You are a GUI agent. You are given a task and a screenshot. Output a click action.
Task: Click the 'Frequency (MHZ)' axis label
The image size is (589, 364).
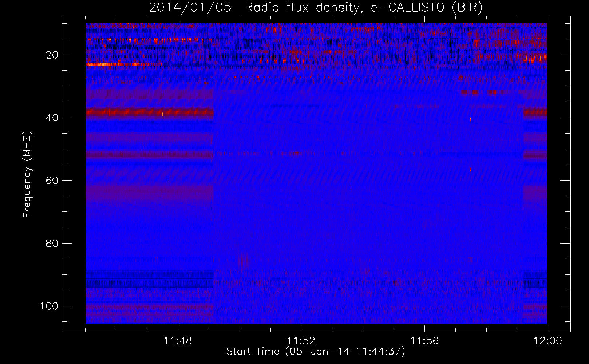click(x=27, y=175)
